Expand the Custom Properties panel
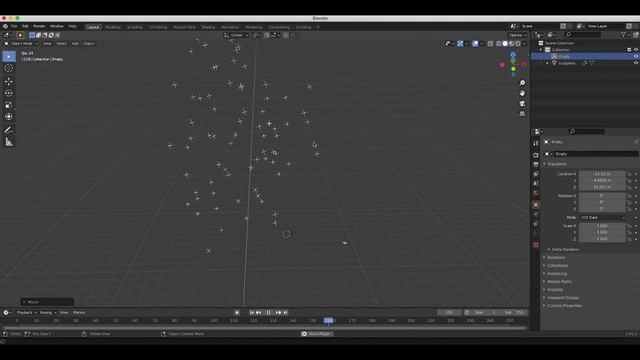640x360 pixels. coord(564,306)
